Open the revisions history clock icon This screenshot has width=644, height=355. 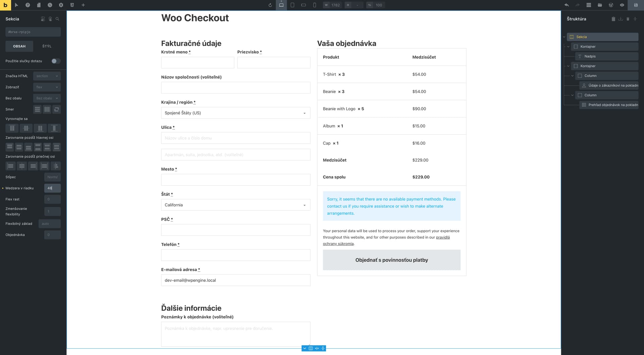(50, 5)
